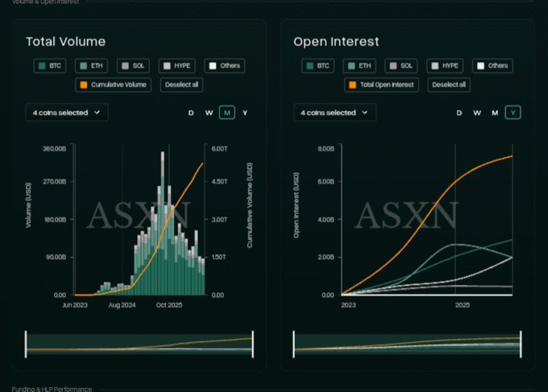Select M timeframe in Open Interest
This screenshot has height=392, width=548.
pos(495,113)
